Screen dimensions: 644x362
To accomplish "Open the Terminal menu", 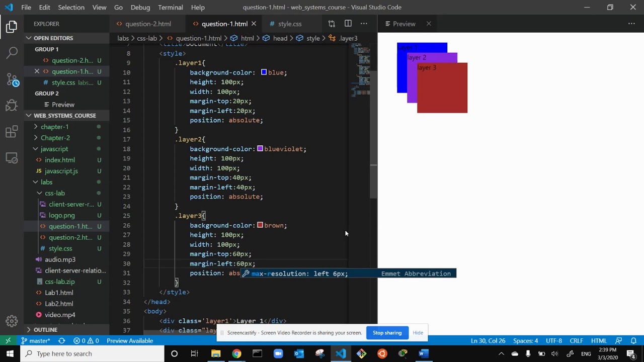I will 171,8.
